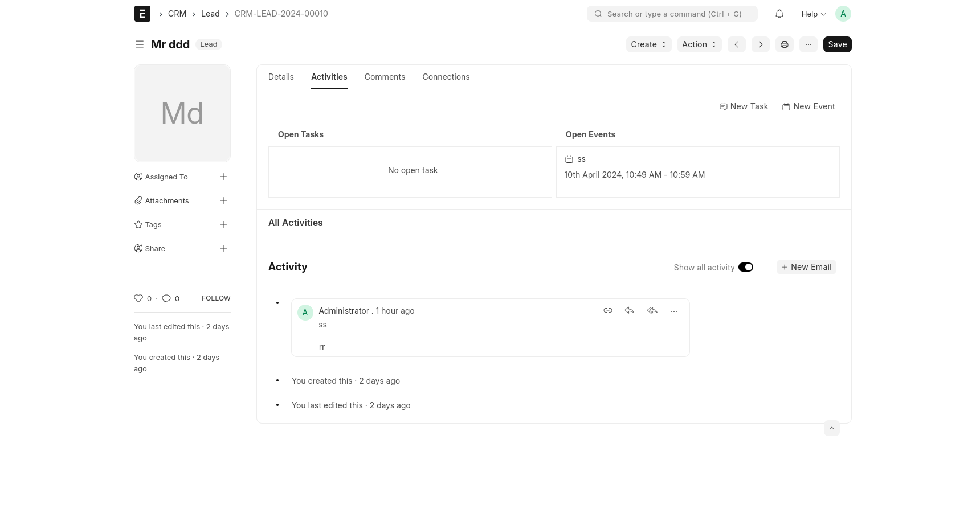Focus the search command bar
The width and height of the screenshot is (980, 517).
[x=672, y=14]
